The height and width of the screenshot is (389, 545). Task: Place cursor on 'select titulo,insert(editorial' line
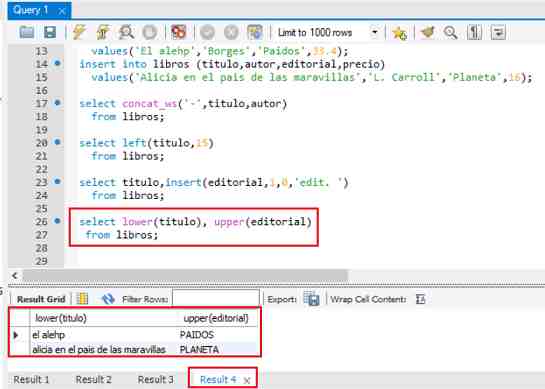[214, 182]
